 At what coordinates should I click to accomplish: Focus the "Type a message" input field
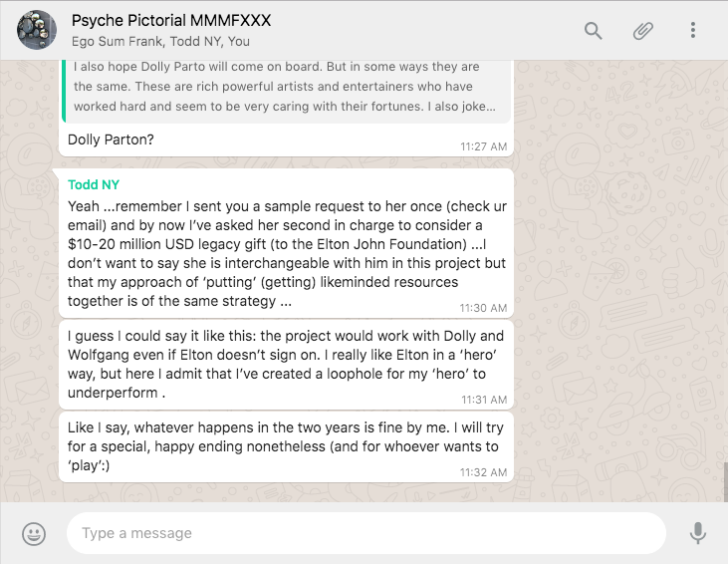click(365, 533)
